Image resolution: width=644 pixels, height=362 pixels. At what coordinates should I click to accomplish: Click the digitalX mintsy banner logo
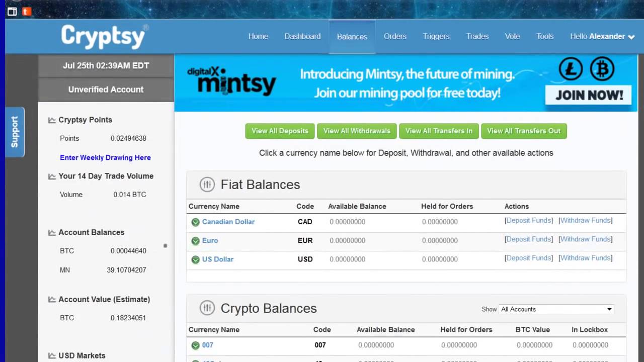(x=231, y=81)
